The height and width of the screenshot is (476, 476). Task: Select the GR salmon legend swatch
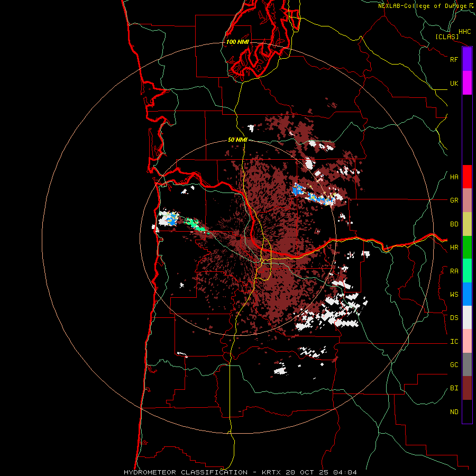pyautogui.click(x=467, y=200)
